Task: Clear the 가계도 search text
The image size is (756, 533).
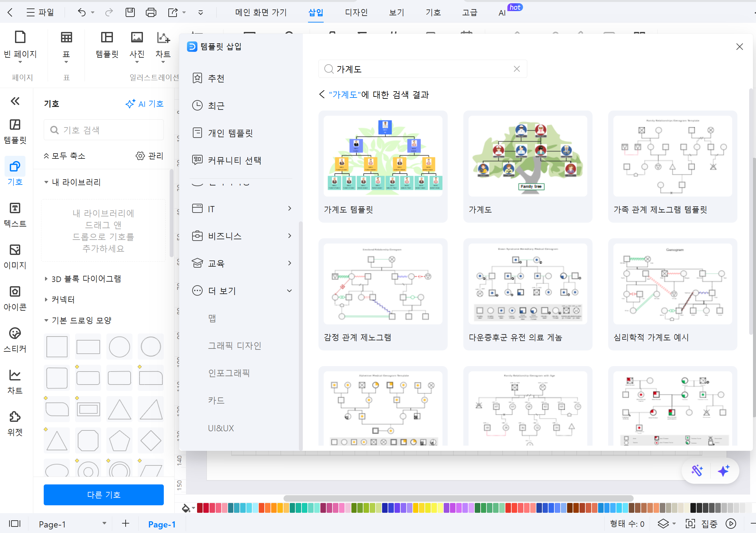Action: [517, 69]
